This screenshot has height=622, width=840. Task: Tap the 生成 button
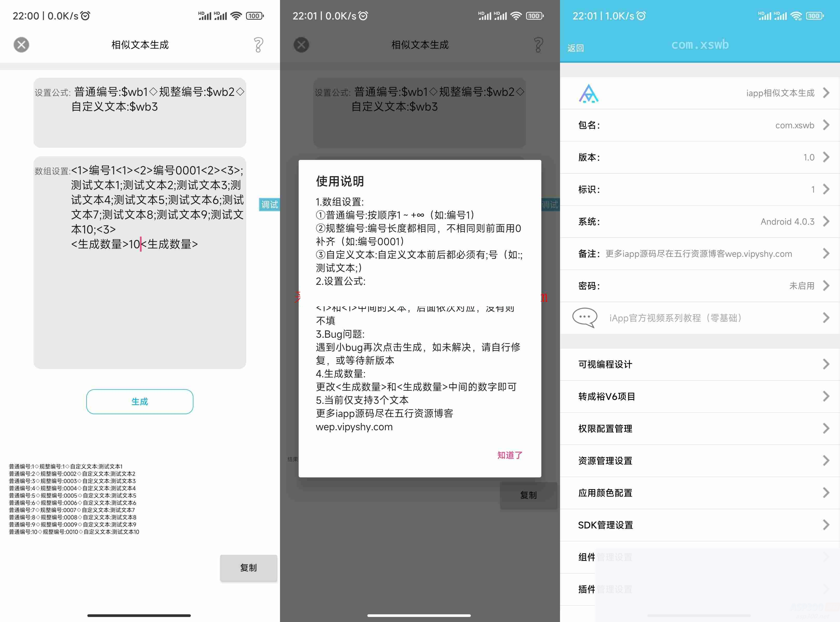[139, 401]
